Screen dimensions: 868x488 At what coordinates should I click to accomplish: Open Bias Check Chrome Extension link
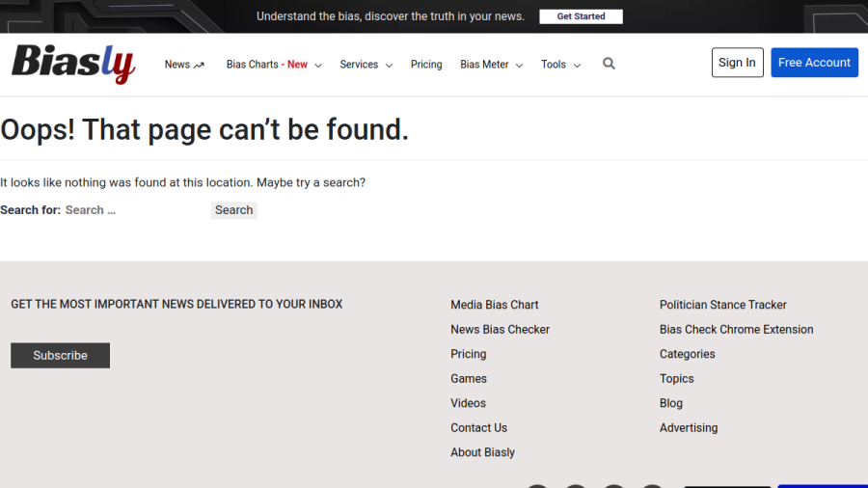pos(736,329)
